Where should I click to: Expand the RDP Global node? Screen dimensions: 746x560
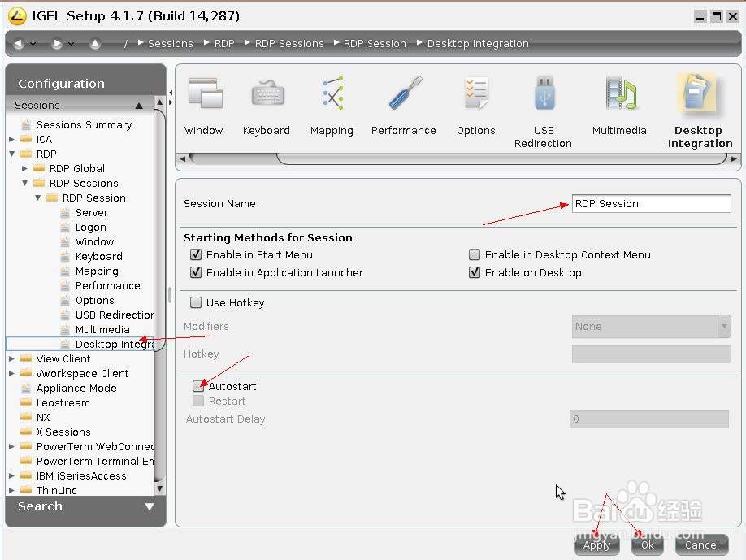click(x=24, y=168)
